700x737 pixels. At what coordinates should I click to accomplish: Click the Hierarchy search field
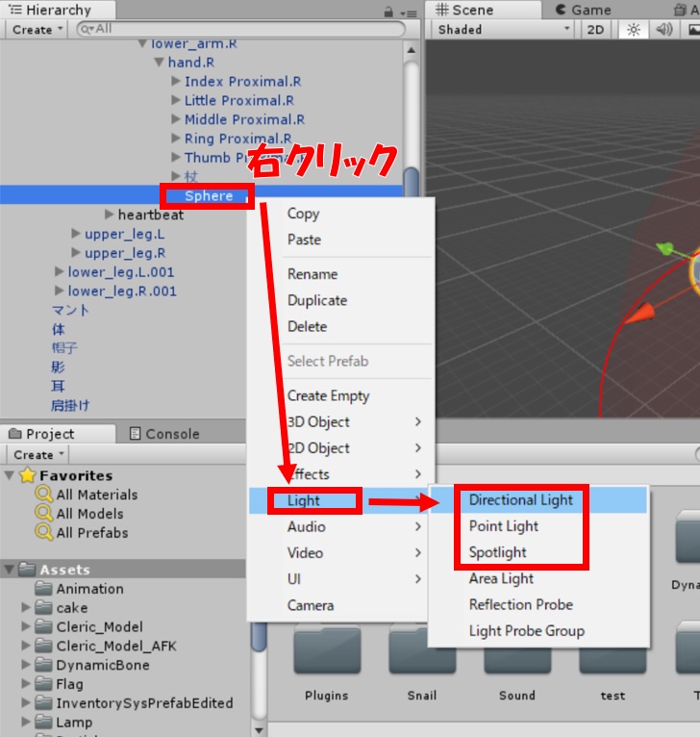click(240, 30)
